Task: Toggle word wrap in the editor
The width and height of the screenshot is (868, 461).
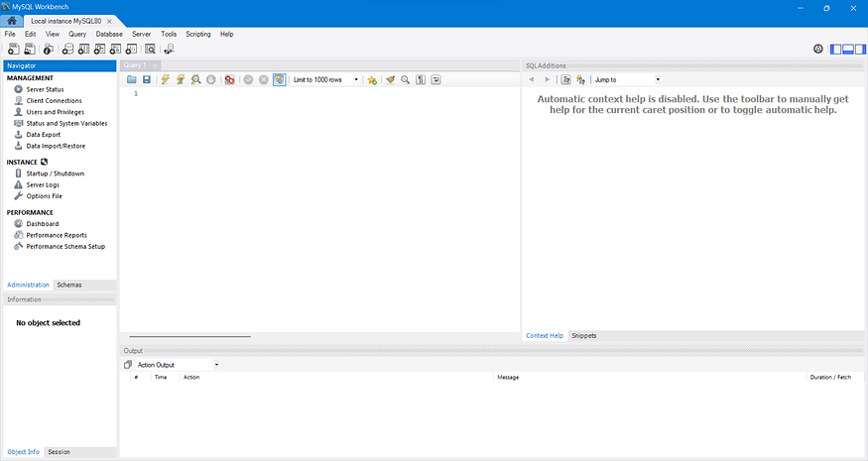Action: (x=436, y=79)
